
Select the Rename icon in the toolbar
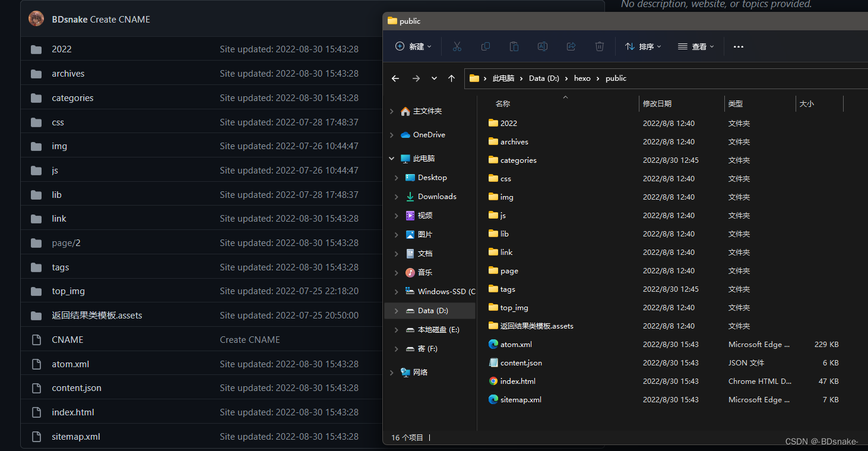(542, 46)
